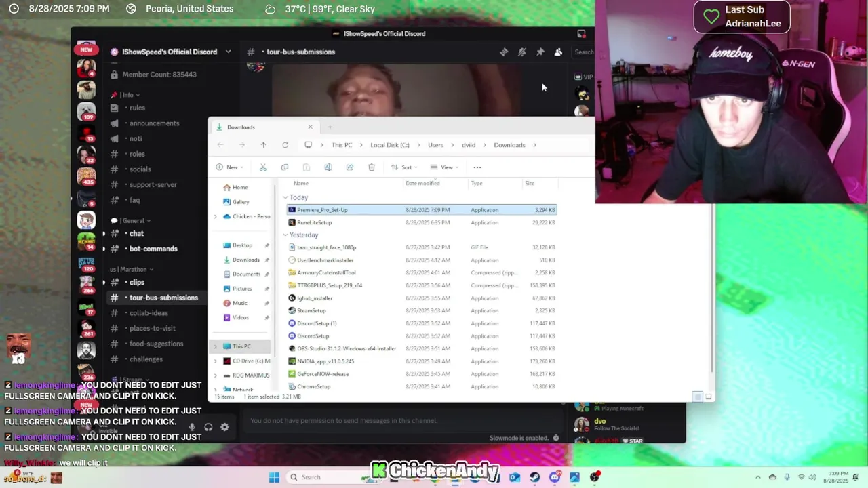868x488 pixels.
Task: Click the Discord member list icon
Action: [x=558, y=52]
